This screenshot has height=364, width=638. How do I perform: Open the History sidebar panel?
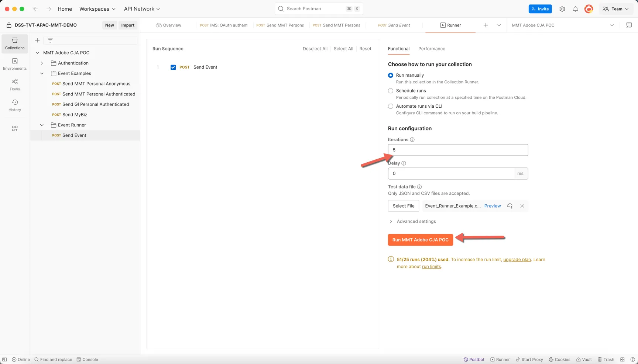tap(15, 105)
